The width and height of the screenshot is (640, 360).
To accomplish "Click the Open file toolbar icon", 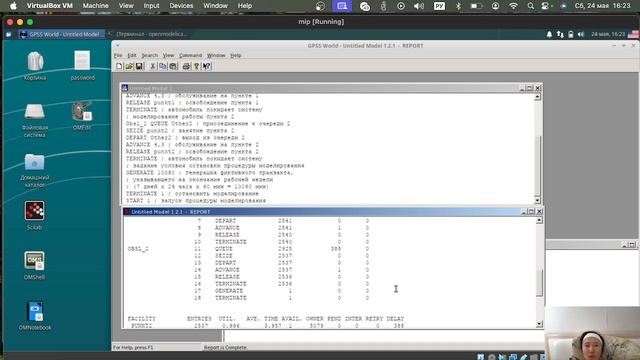I will (129, 66).
